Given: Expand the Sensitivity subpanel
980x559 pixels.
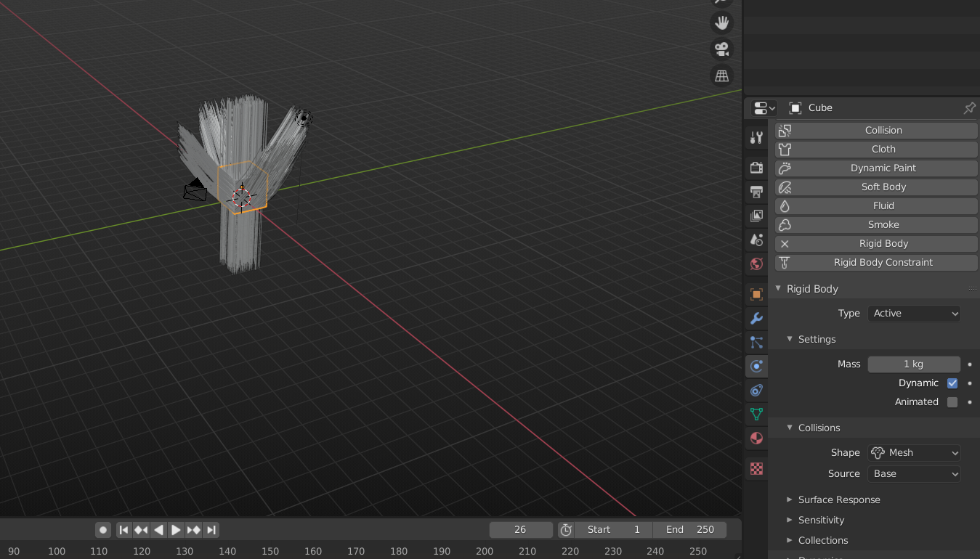Looking at the screenshot, I should tap(790, 520).
